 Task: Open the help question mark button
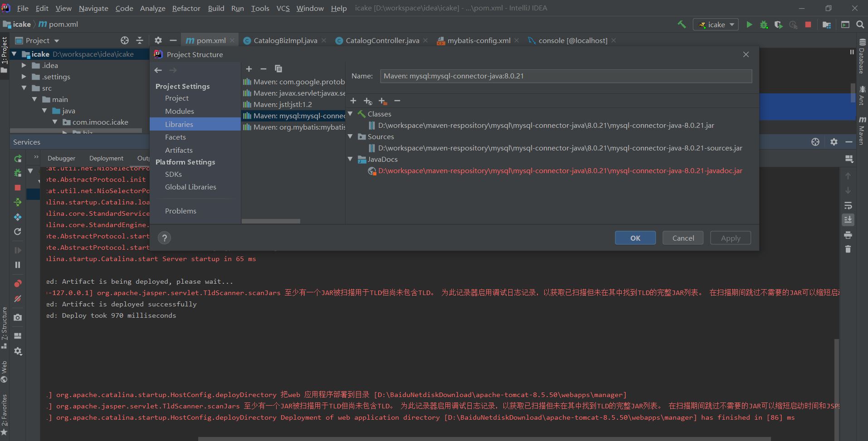[165, 238]
